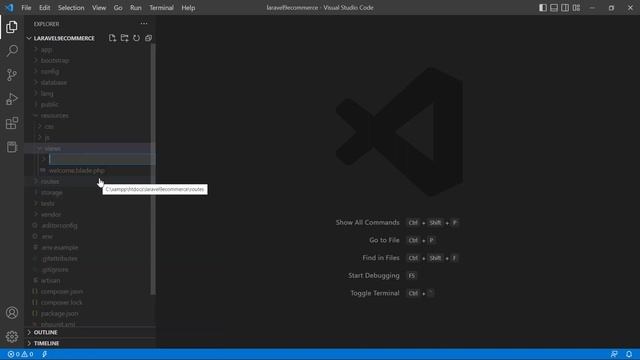640x360 pixels.
Task: Open the Explorer view in activity bar
Action: pos(12,27)
